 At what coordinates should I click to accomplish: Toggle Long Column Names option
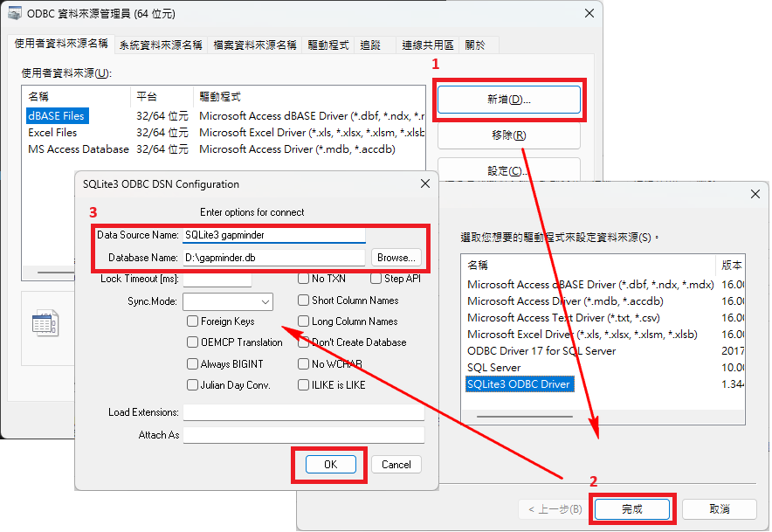tap(303, 321)
